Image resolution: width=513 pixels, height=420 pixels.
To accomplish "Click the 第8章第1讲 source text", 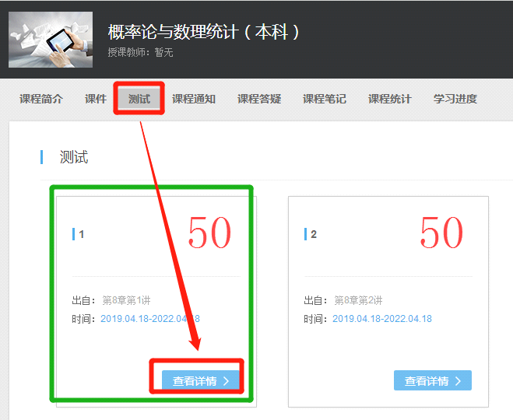I will pyautogui.click(x=126, y=300).
